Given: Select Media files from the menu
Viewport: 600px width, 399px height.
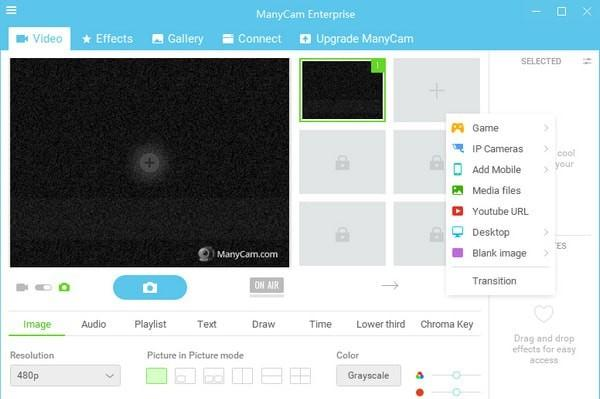Looking at the screenshot, I should pos(501,191).
